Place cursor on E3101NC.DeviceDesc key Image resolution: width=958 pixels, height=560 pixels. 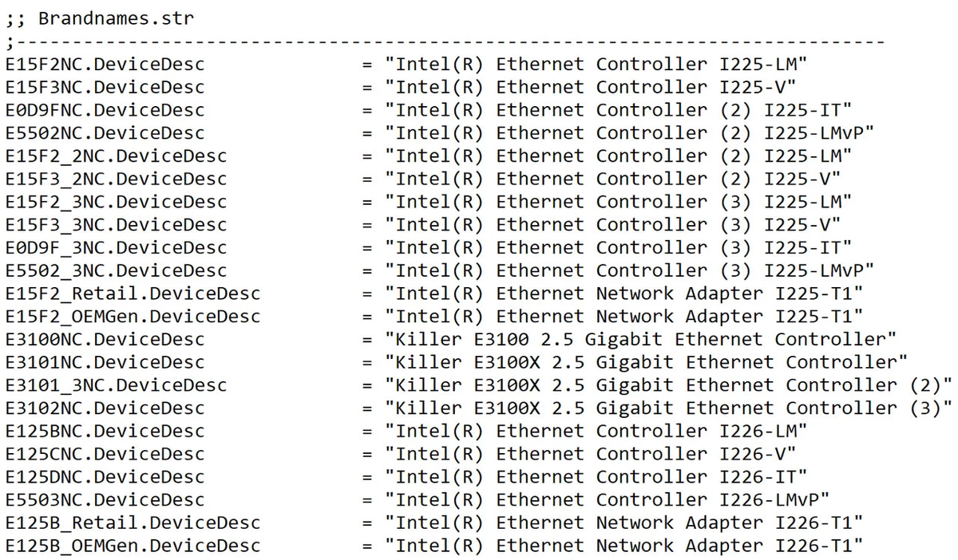(105, 362)
